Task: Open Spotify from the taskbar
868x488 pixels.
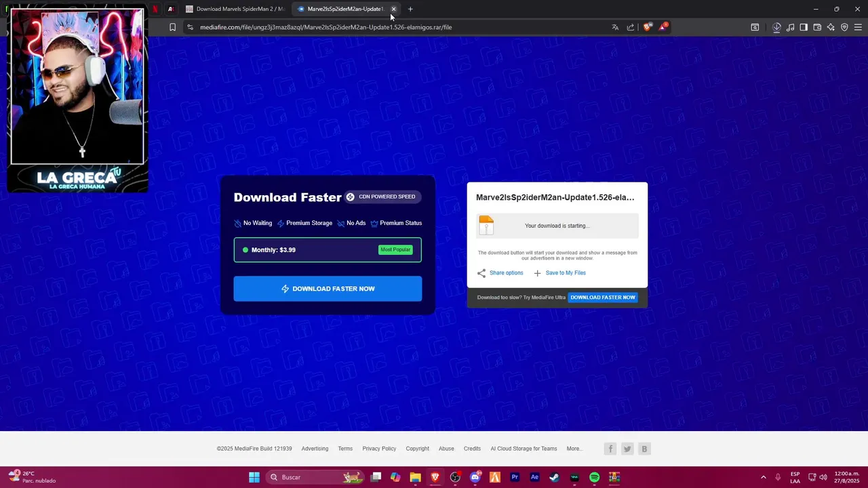Action: (x=595, y=477)
